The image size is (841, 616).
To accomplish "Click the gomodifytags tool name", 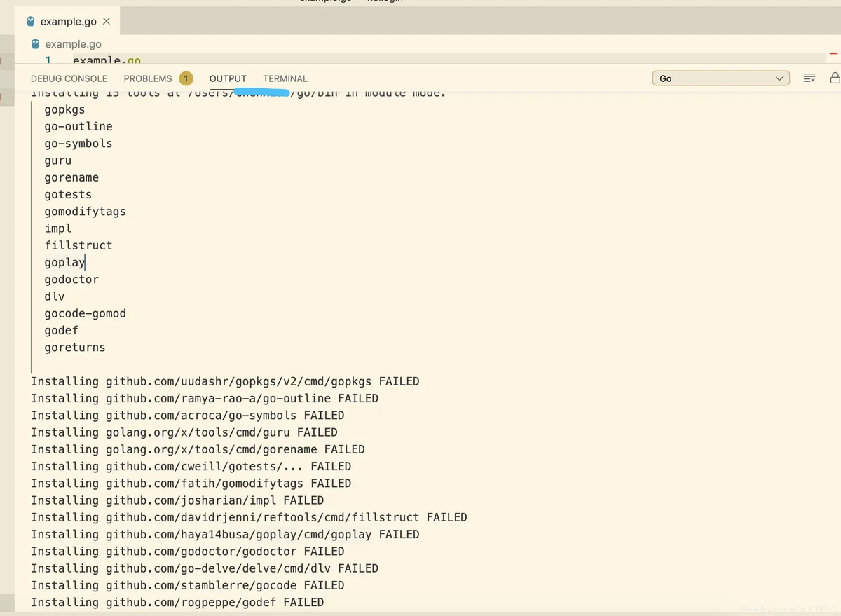I will click(86, 211).
